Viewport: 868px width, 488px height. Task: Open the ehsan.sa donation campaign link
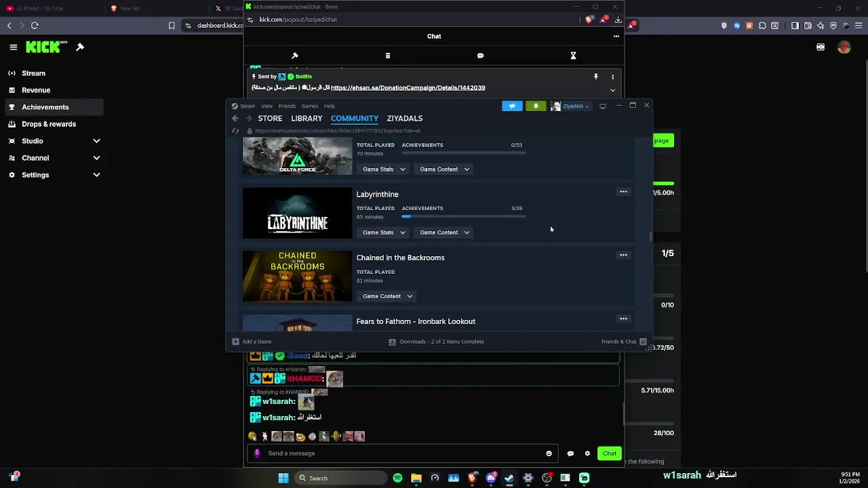click(408, 87)
